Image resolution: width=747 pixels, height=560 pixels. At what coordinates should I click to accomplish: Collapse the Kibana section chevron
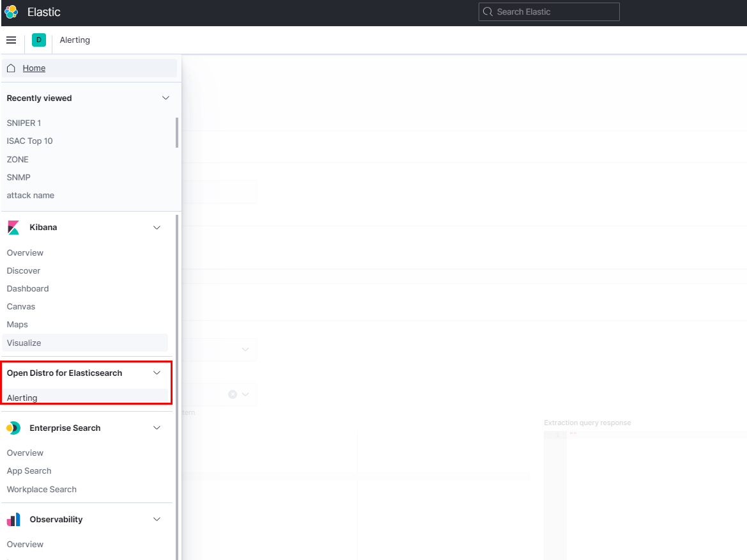click(157, 228)
